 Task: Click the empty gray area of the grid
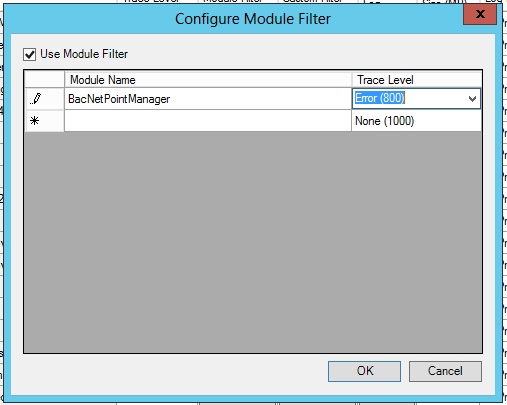point(253,242)
